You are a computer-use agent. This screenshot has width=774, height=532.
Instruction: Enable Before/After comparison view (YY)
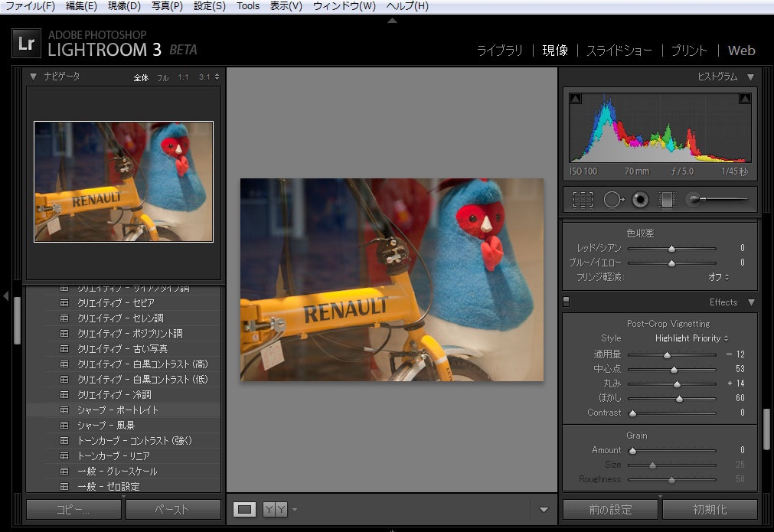[x=275, y=509]
